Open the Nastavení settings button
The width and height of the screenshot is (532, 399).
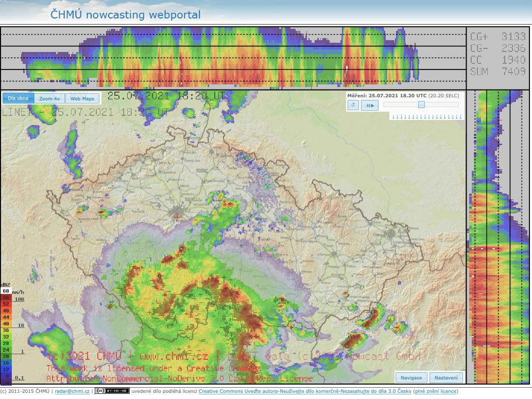(446, 377)
